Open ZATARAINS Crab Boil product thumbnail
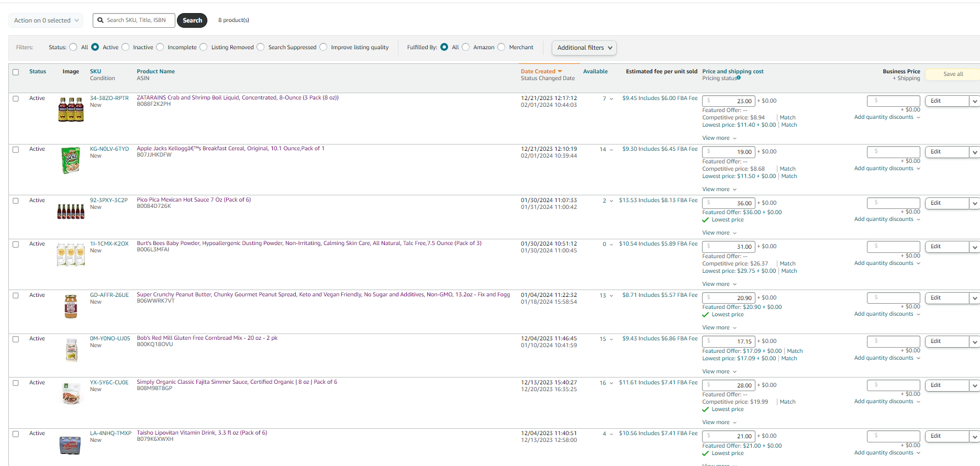 pos(71,109)
